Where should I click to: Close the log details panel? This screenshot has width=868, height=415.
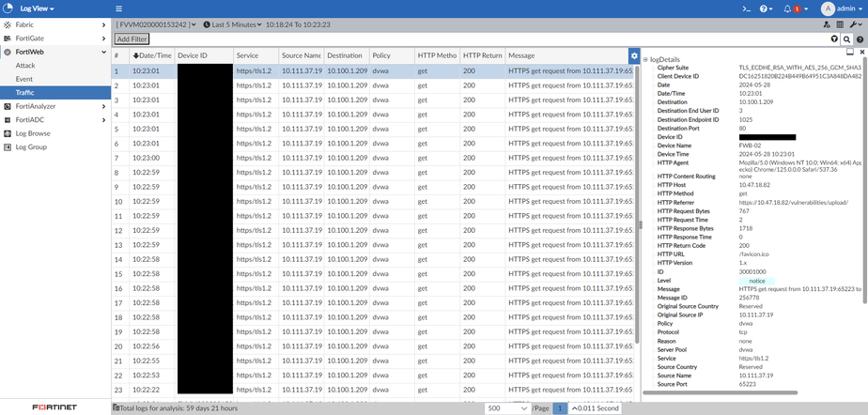[x=862, y=52]
